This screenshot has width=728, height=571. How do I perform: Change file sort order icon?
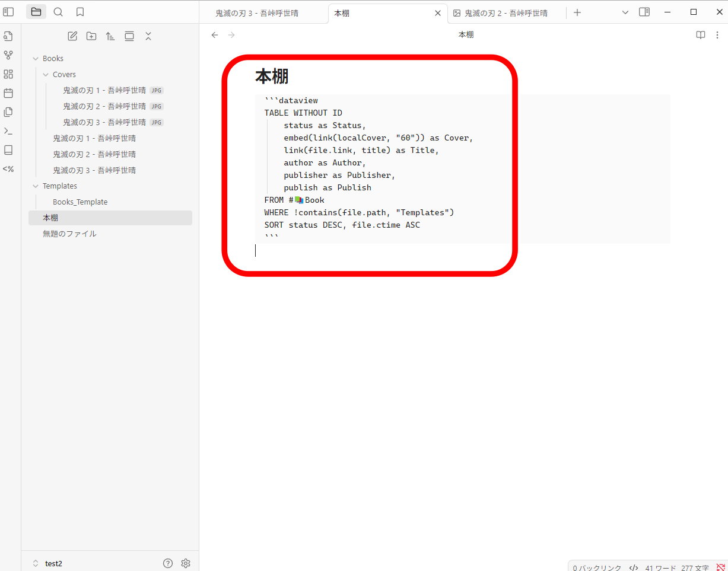[110, 36]
